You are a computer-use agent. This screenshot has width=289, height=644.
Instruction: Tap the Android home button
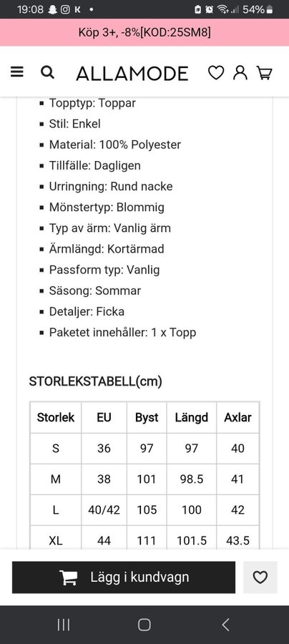click(144, 625)
